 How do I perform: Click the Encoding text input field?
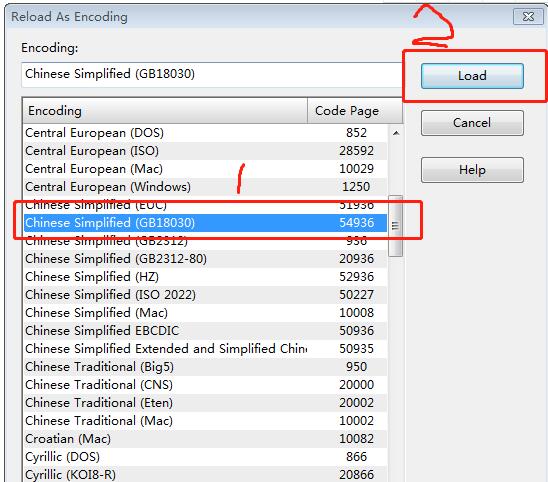click(211, 74)
